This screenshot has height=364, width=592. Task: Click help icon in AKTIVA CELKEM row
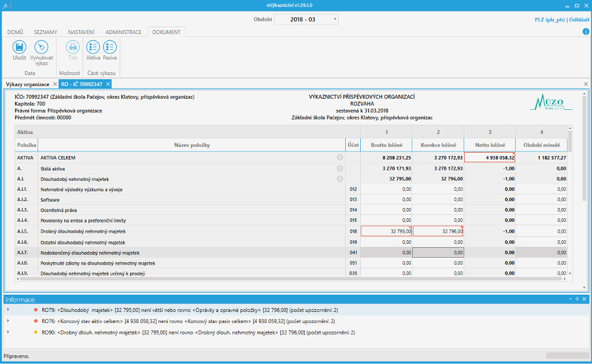pos(340,157)
